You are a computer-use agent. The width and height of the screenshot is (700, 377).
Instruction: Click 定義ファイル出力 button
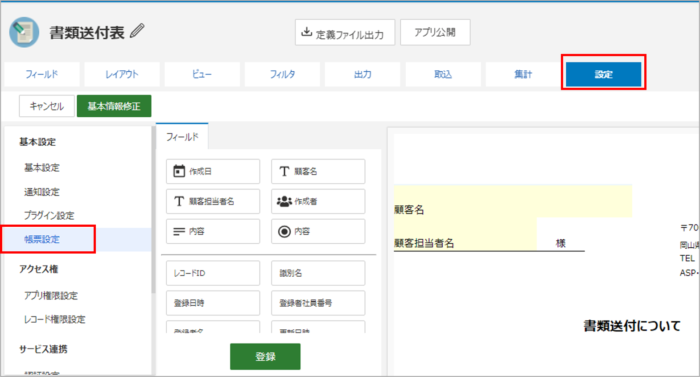click(345, 32)
